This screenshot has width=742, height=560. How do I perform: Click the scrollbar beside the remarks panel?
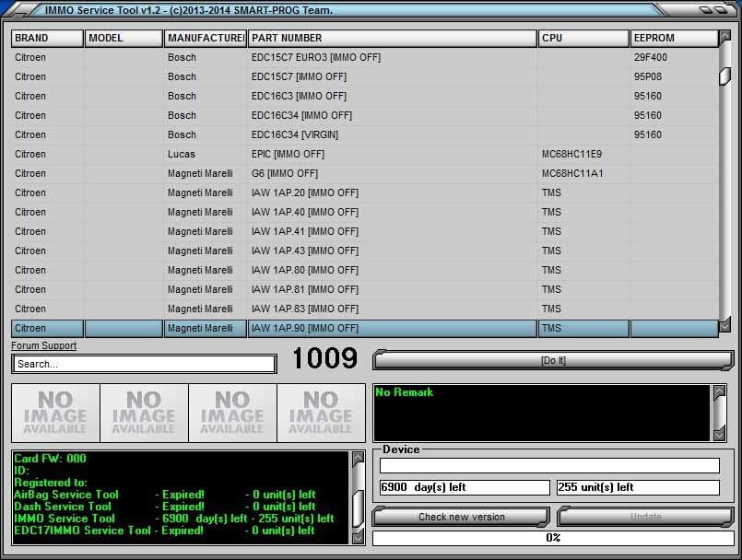[x=719, y=414]
